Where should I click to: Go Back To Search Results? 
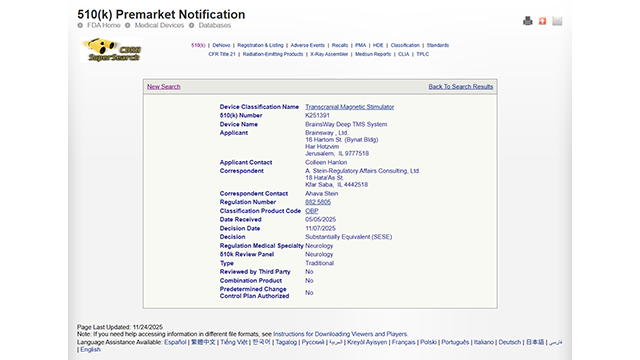[460, 87]
